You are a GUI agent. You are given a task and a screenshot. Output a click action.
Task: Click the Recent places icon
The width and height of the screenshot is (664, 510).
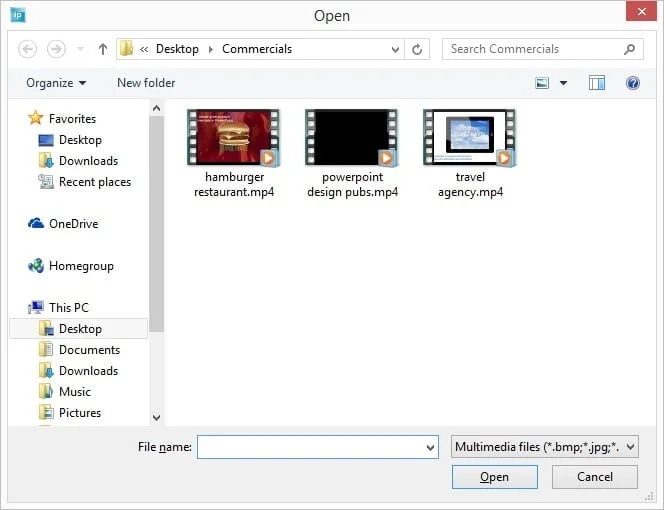click(46, 182)
